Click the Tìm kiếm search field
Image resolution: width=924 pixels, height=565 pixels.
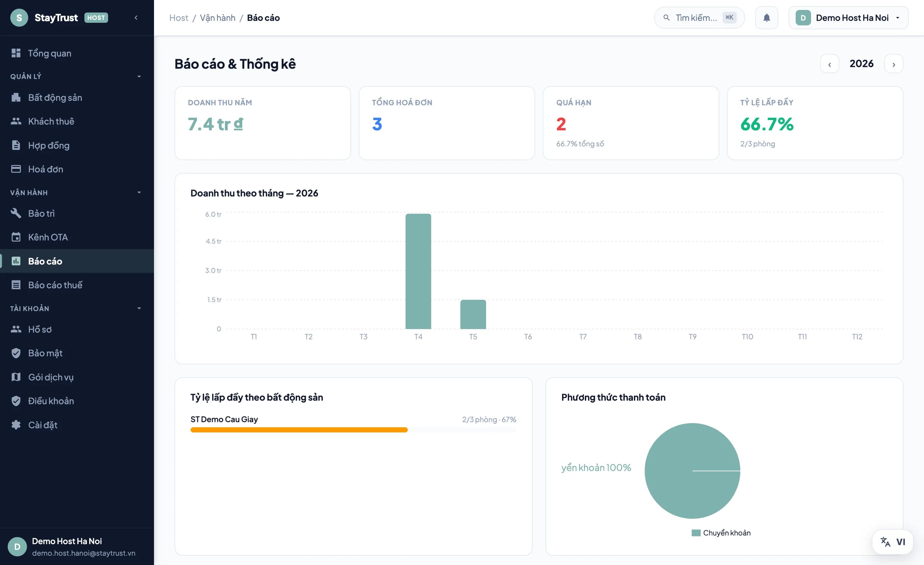tap(699, 18)
